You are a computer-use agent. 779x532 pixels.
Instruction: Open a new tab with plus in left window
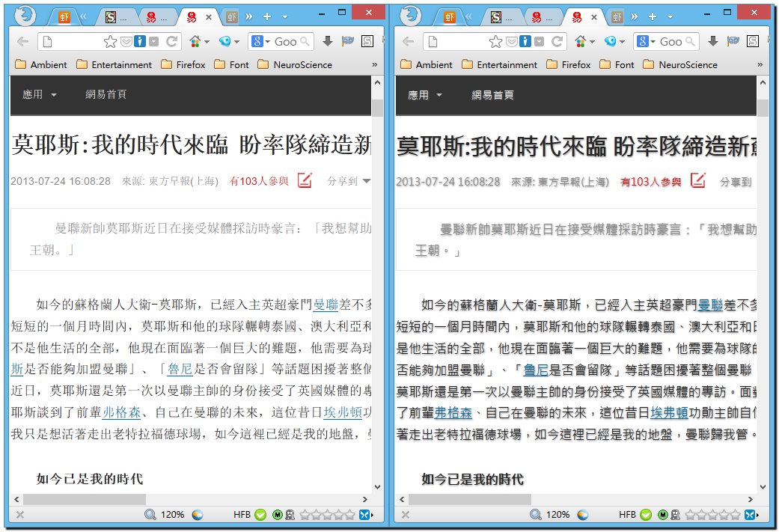point(267,17)
